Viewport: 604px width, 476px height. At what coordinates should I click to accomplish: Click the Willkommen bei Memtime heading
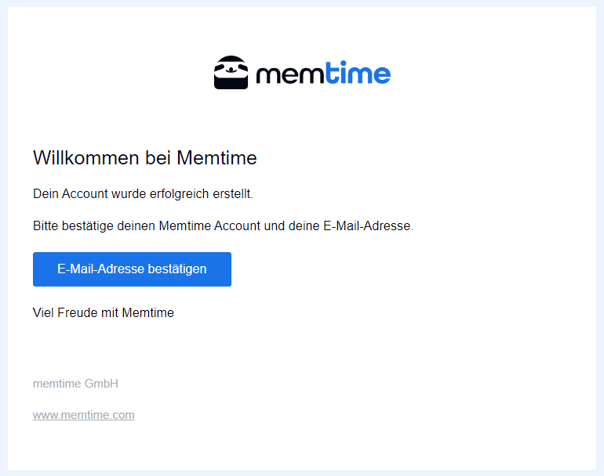145,158
